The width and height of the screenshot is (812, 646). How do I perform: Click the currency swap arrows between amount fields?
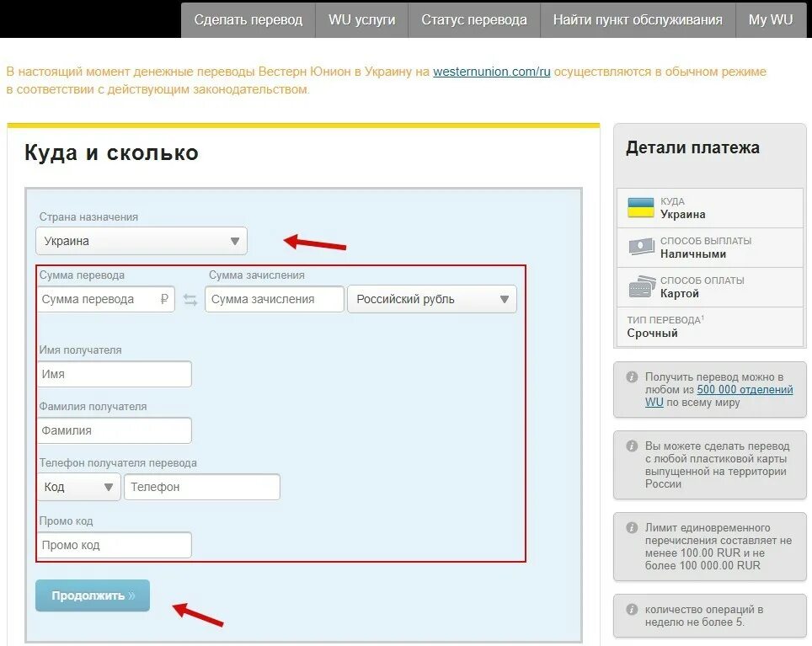click(190, 298)
